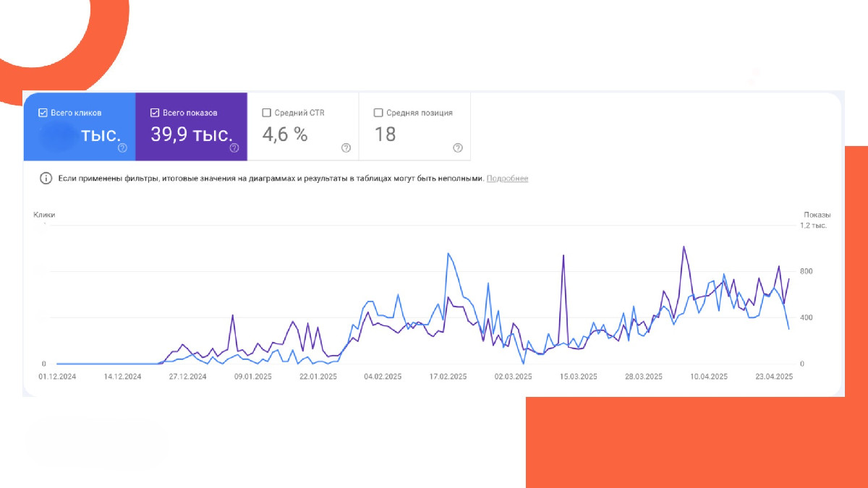Open the Подробнее link
The width and height of the screenshot is (868, 488).
(x=507, y=179)
